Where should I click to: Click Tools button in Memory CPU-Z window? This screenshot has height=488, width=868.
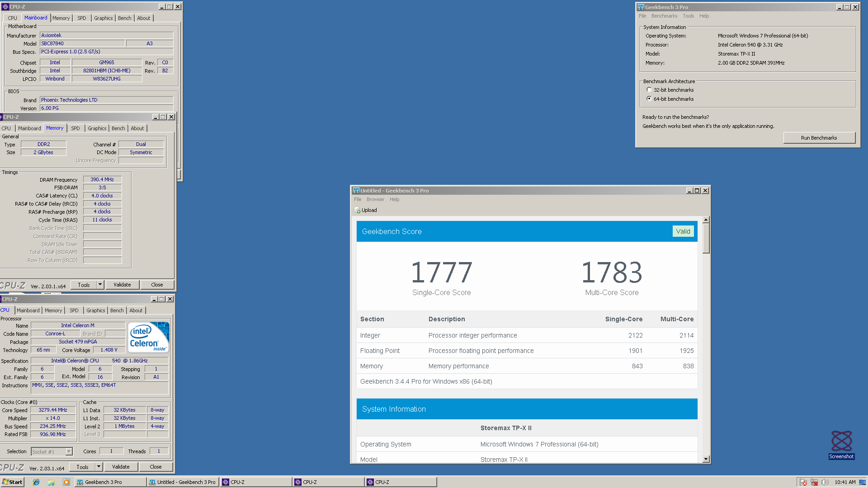[84, 285]
